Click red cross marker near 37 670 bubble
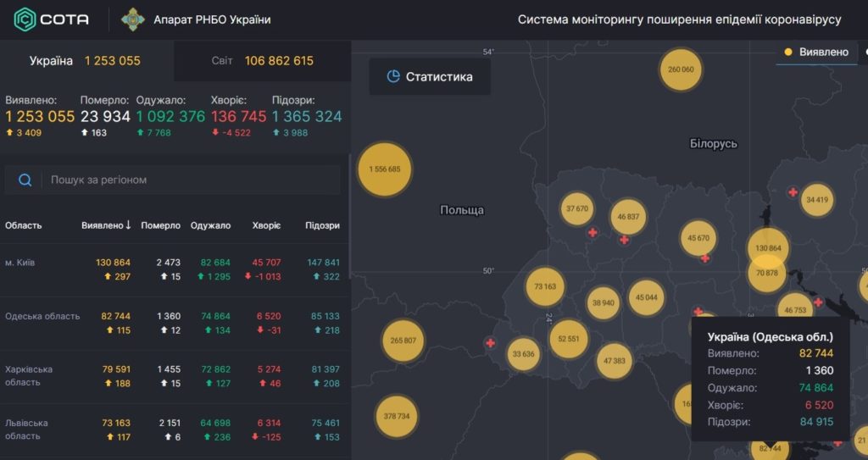Screen dimensions: 868x460 (593, 232)
